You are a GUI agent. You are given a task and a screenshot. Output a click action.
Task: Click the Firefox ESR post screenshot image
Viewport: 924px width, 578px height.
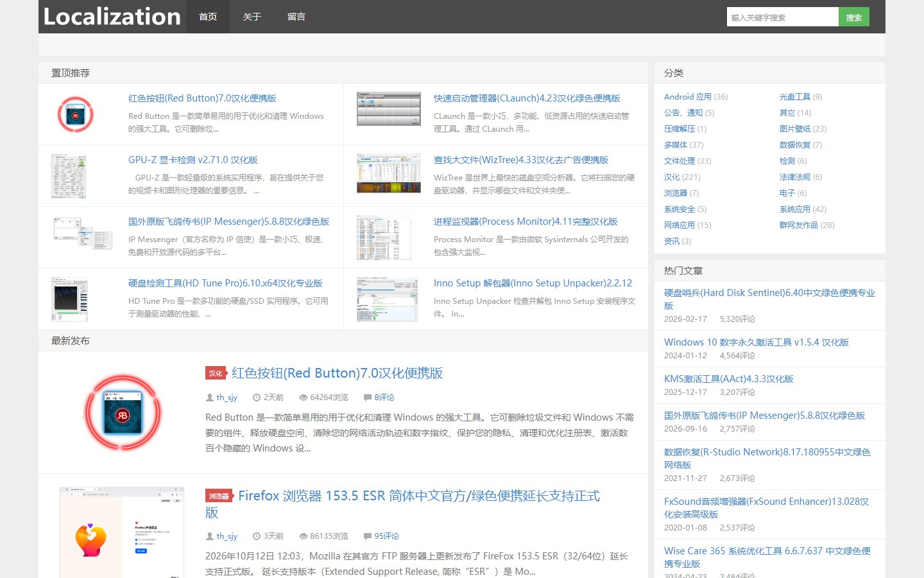pyautogui.click(x=122, y=532)
